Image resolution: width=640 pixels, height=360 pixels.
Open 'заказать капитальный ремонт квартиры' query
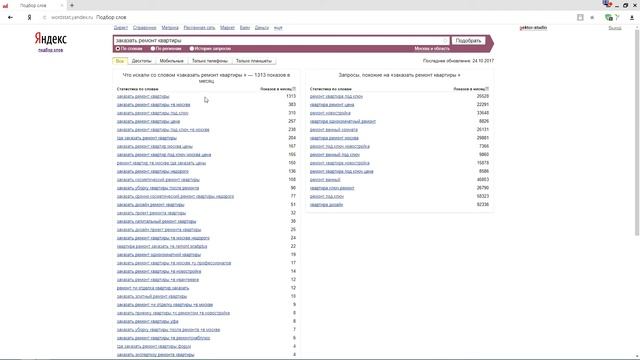pos(156,222)
